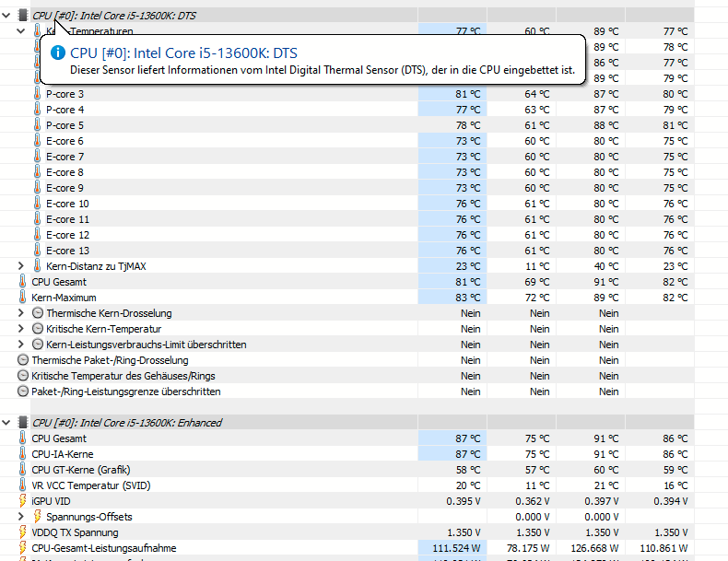The width and height of the screenshot is (728, 561).
Task: Select CPU-IA-Kerne sensor label
Action: pyautogui.click(x=63, y=454)
